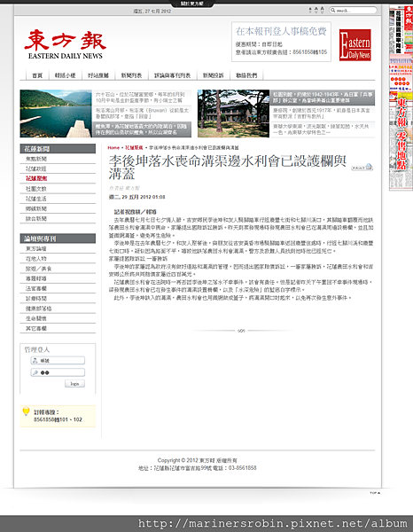Click the newspaper page thumbnail on right edge
The width and height of the screenshot is (413, 532).
pos(401,98)
